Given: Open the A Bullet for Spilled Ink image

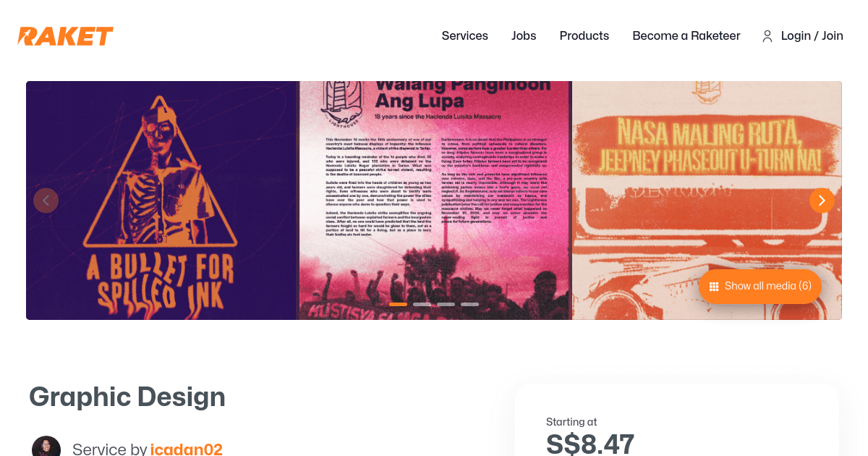Looking at the screenshot, I should pos(162,200).
